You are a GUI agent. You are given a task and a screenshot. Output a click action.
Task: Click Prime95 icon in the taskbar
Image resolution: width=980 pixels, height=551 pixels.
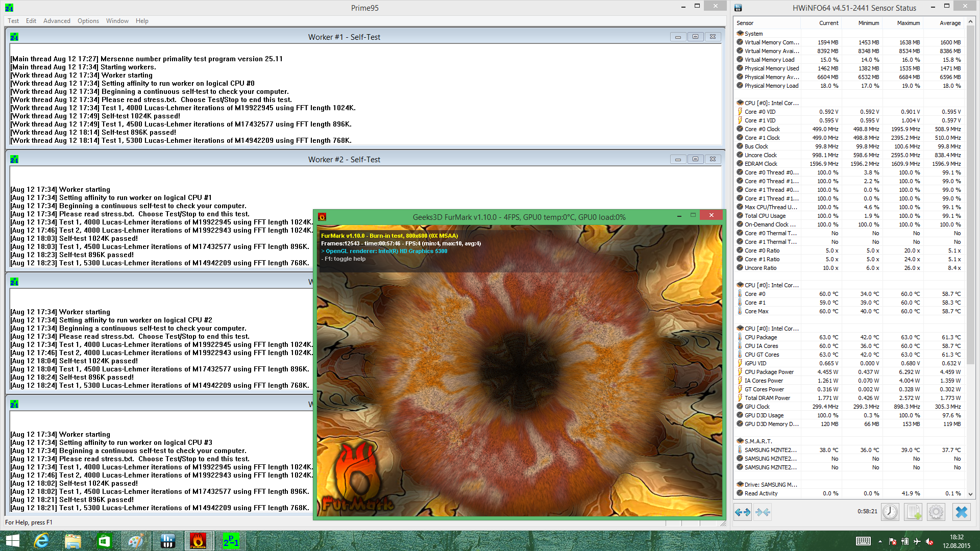[x=231, y=541]
